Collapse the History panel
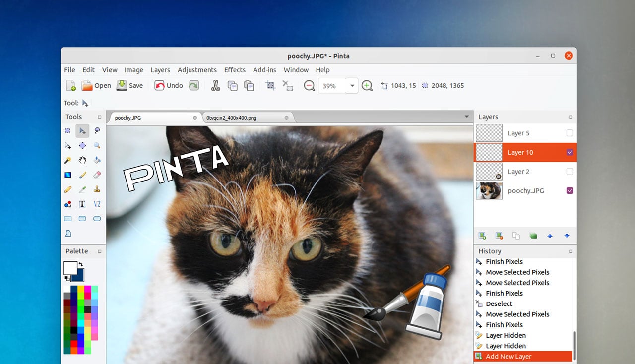Viewport: 635px width, 364px height. click(571, 251)
